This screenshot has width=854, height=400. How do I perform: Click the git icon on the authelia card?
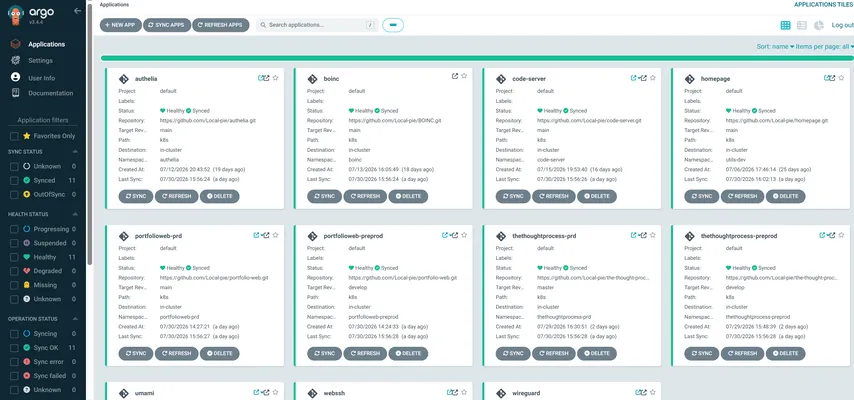point(124,79)
